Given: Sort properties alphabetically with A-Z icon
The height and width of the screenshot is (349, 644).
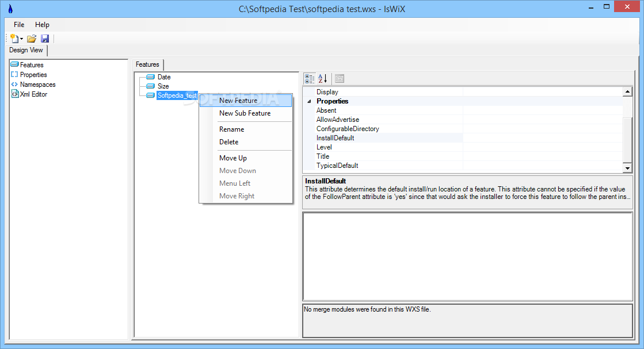Looking at the screenshot, I should (323, 78).
